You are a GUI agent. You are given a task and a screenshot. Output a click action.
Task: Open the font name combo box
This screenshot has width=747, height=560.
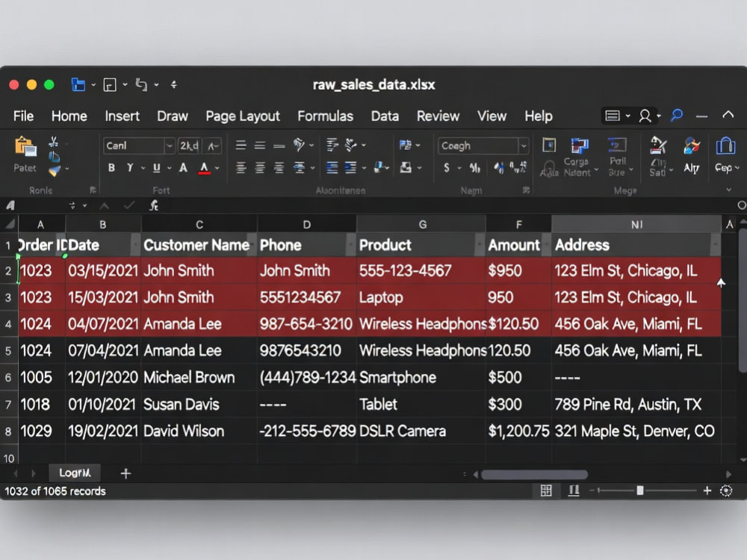click(x=139, y=146)
